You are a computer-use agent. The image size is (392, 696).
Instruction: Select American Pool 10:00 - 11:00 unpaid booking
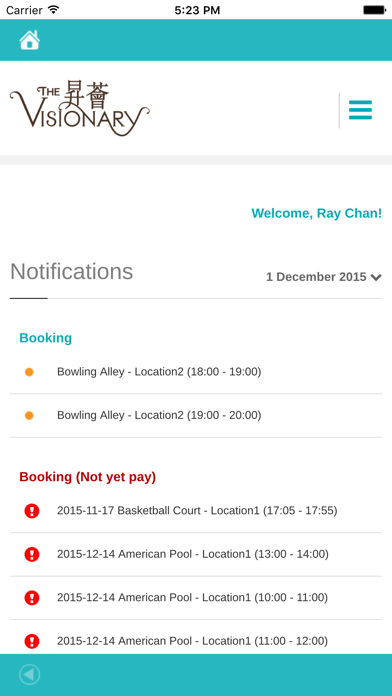[x=196, y=598]
